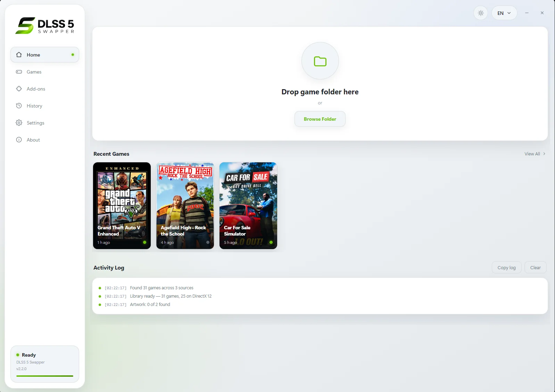Click the green status dot on GTA V card
This screenshot has width=555, height=392.
(144, 242)
